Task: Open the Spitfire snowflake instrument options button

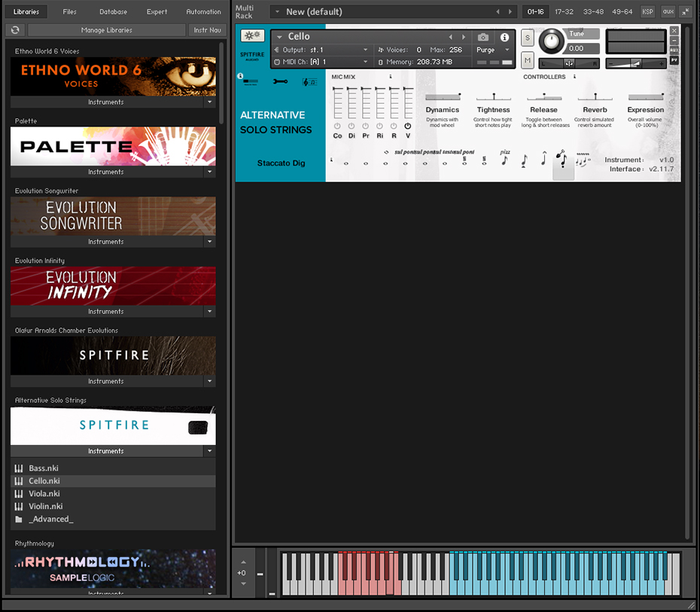Action: [252, 35]
